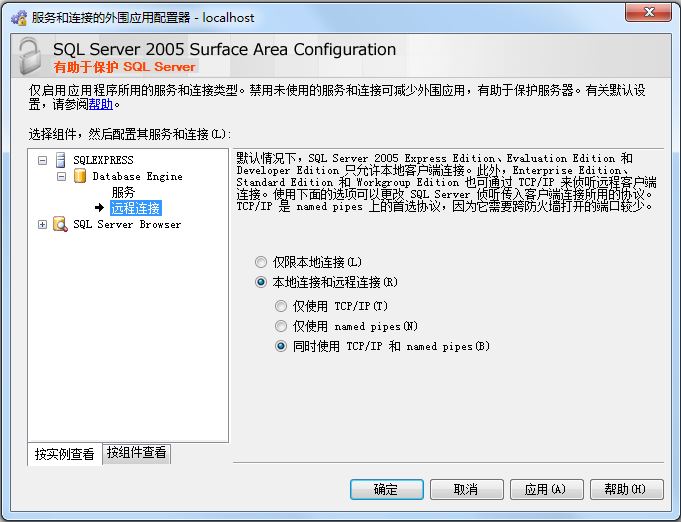The image size is (681, 522).
Task: Collapse the Database Engine tree node
Action: pyautogui.click(x=61, y=176)
